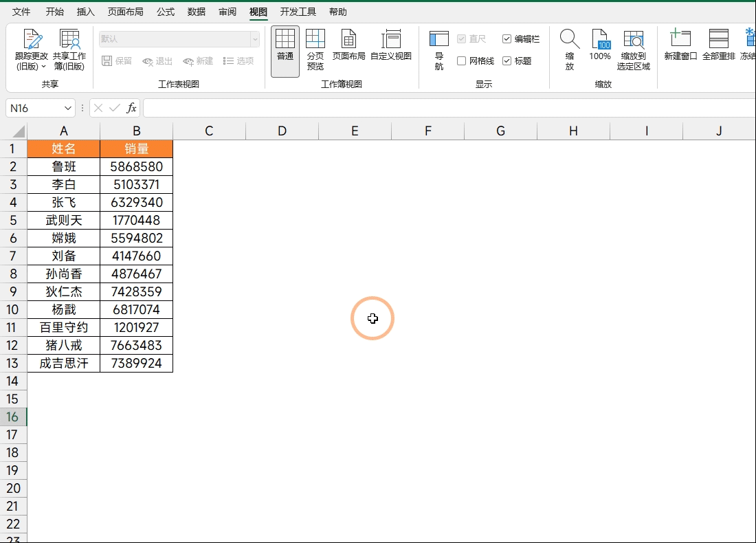Click the fx insert function button

131,109
